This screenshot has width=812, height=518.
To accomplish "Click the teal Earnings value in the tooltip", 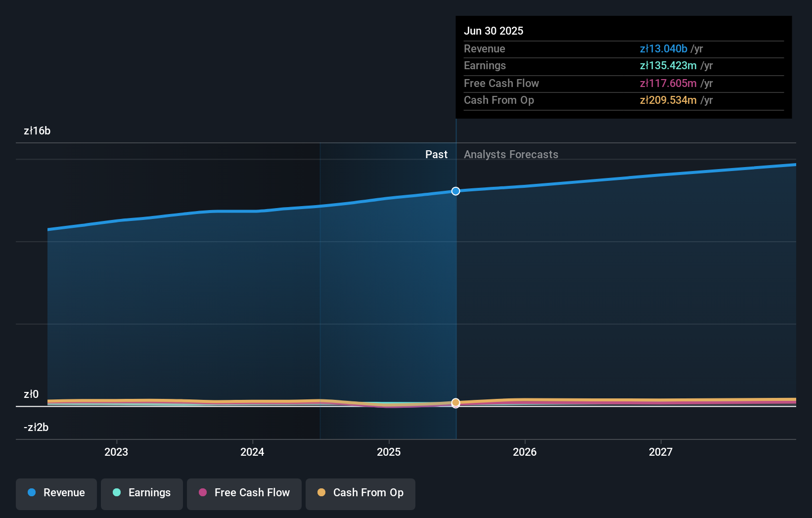I will (x=668, y=65).
